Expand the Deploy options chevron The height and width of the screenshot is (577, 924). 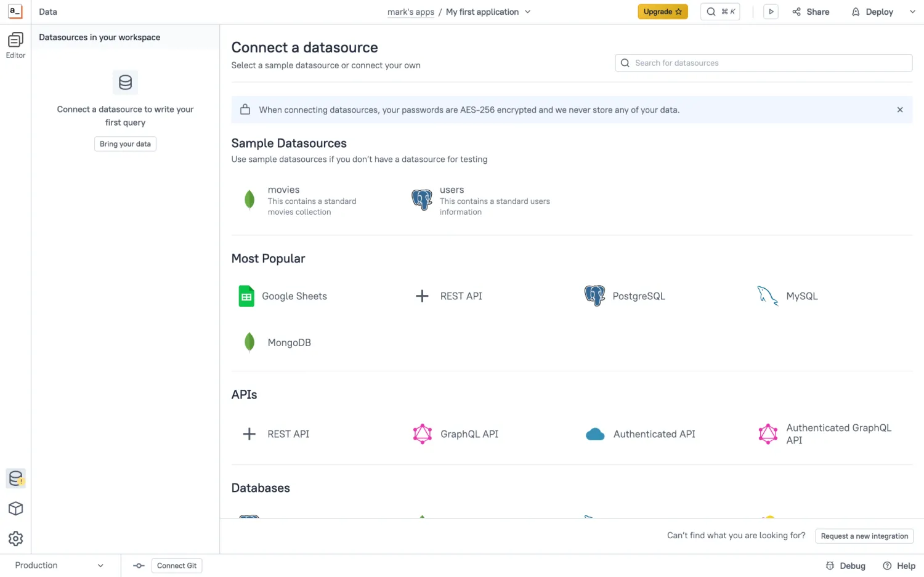pos(912,12)
